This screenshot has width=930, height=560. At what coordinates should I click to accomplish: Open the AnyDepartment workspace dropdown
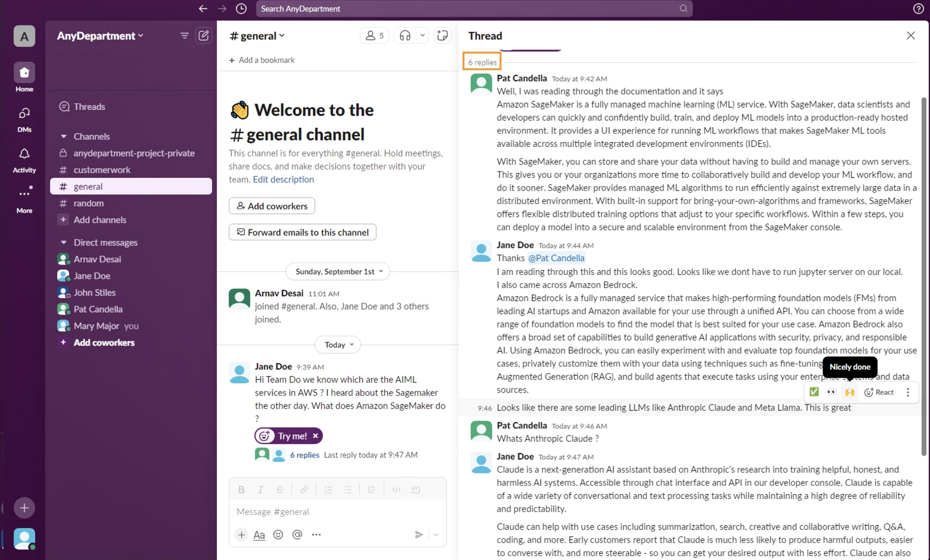(x=100, y=36)
